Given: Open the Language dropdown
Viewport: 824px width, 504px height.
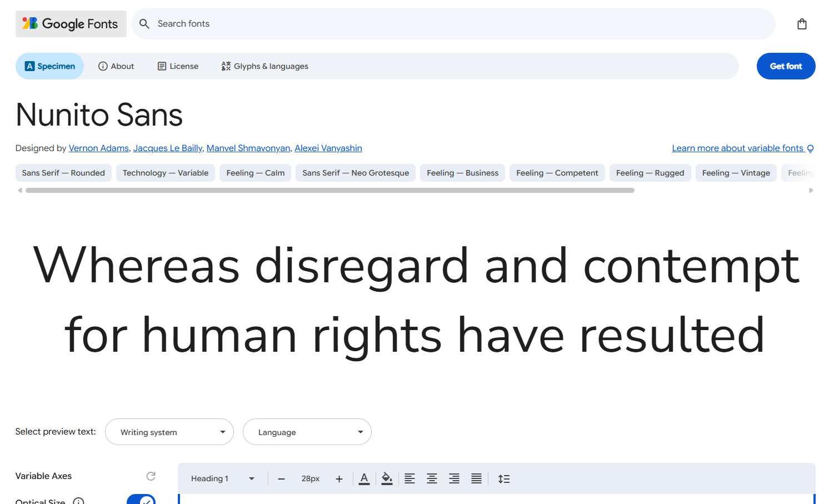Looking at the screenshot, I should pyautogui.click(x=307, y=432).
